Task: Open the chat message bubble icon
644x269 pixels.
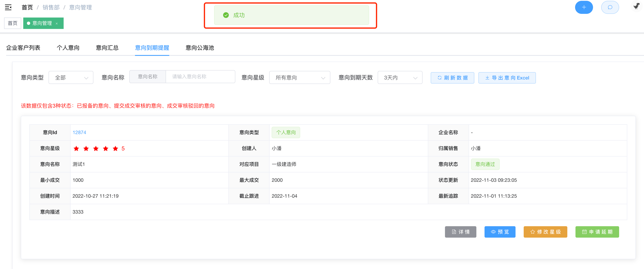Action: 610,8
